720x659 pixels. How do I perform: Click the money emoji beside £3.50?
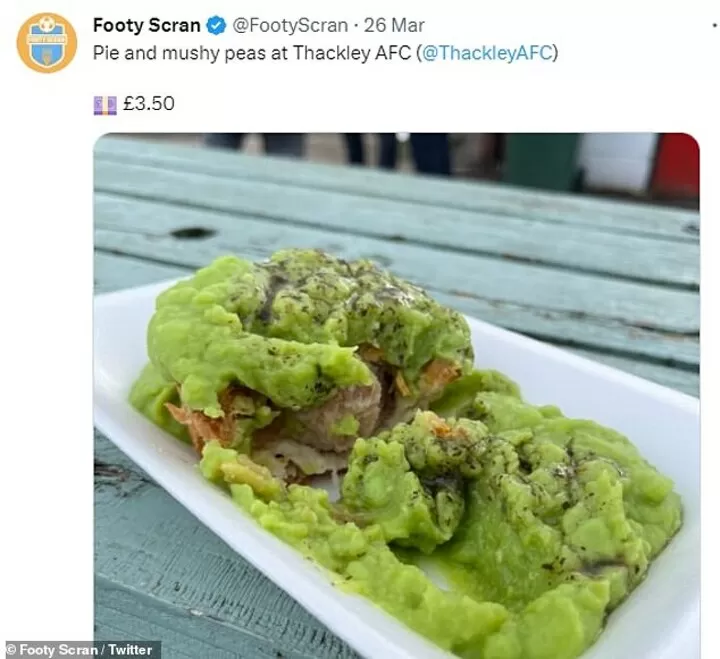(x=105, y=105)
